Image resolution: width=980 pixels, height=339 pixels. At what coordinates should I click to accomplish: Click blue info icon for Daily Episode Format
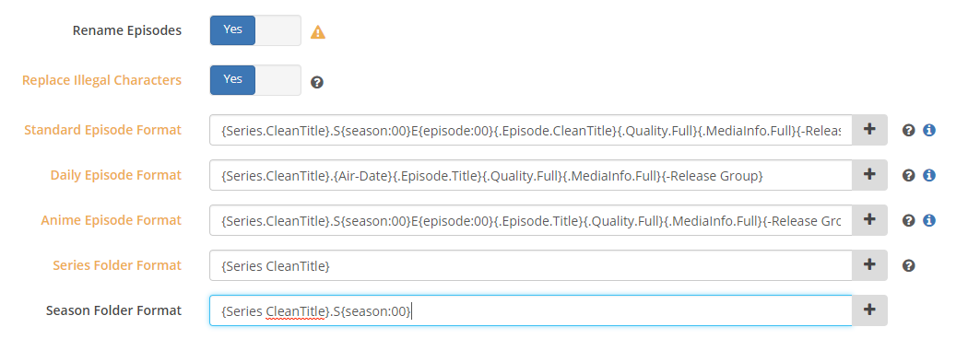point(928,175)
